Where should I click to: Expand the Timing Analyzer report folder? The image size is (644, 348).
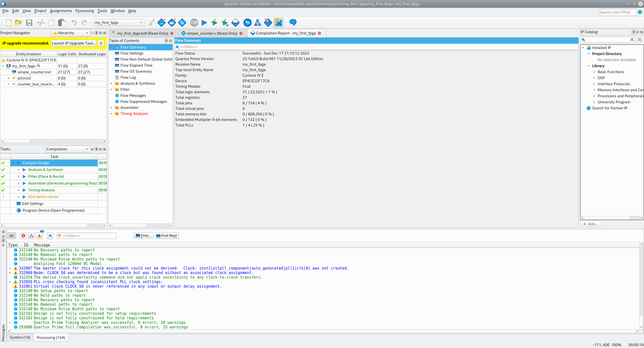pos(111,114)
